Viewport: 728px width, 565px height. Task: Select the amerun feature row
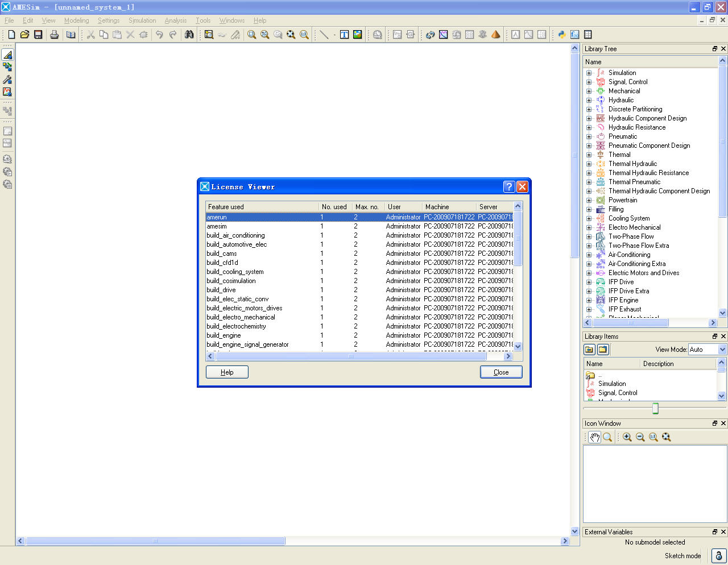(x=359, y=217)
